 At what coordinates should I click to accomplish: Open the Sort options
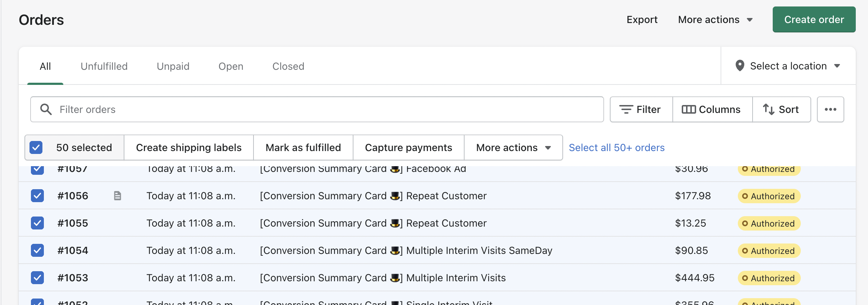click(x=781, y=109)
